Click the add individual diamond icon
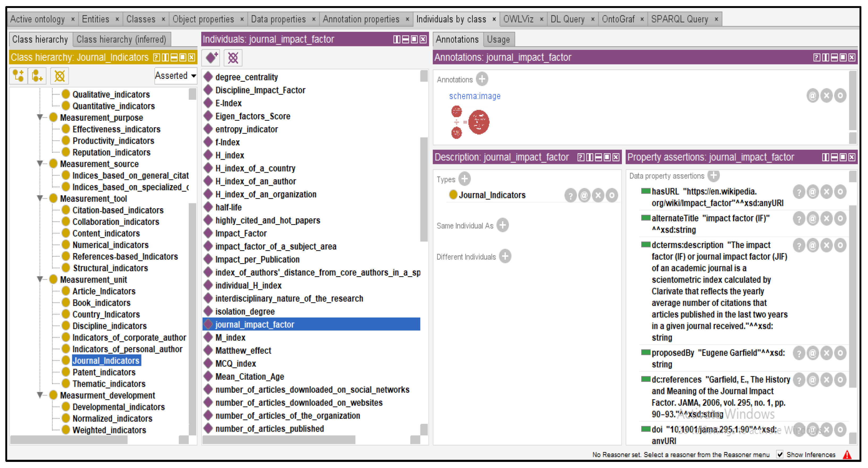Screen dimensions: 868x468 (x=211, y=58)
